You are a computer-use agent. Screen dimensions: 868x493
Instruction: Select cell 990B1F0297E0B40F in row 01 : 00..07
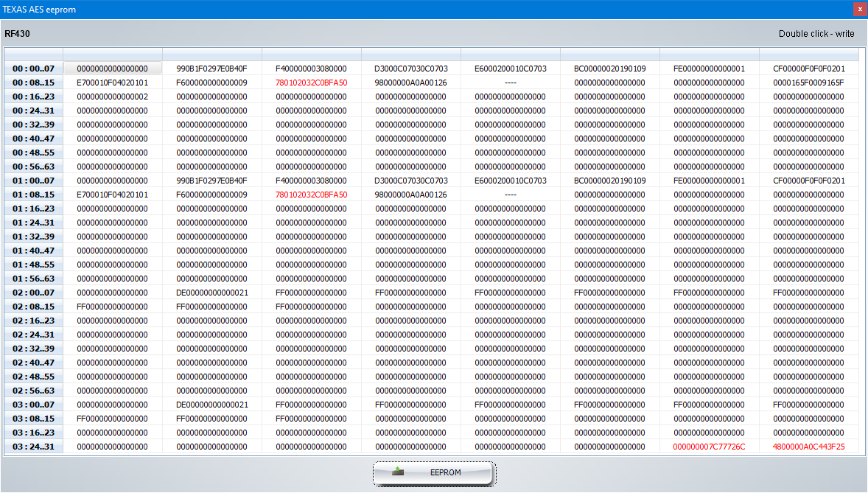212,181
